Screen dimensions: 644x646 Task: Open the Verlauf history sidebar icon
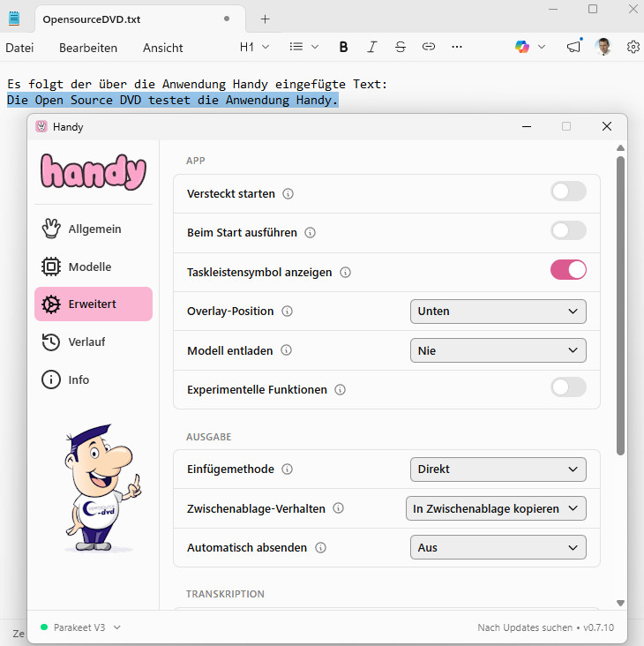51,342
